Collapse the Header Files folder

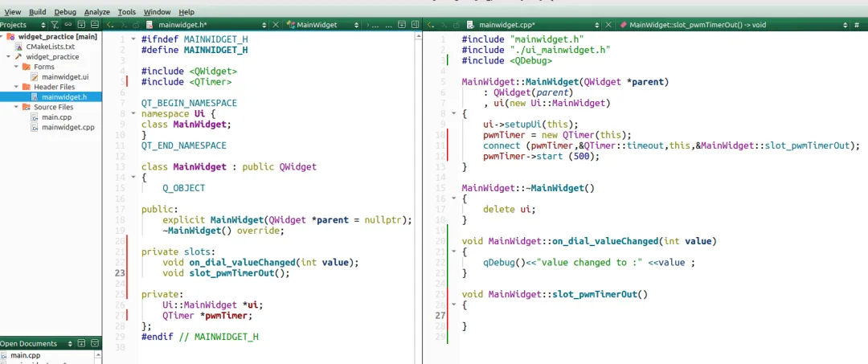click(x=17, y=87)
